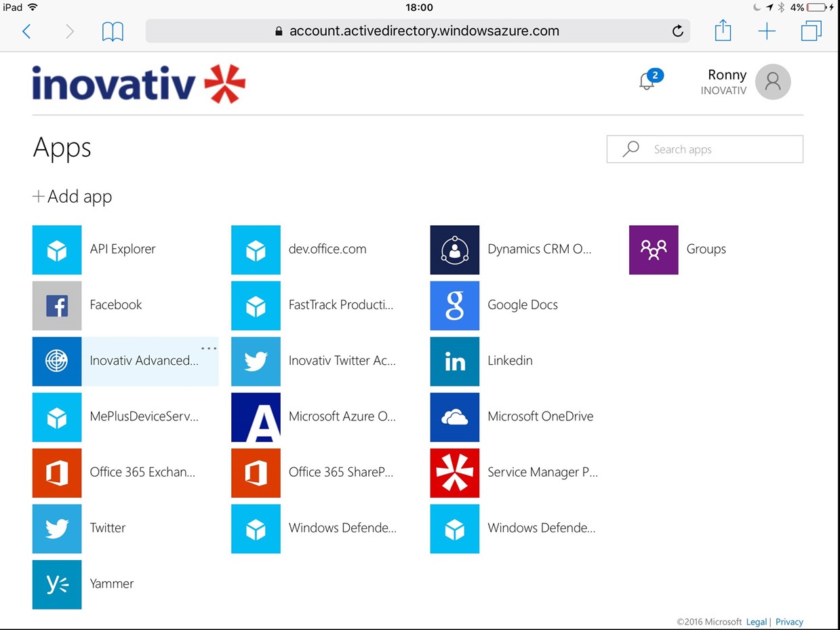840x630 pixels.
Task: Launch the Yammer app icon
Action: click(57, 585)
